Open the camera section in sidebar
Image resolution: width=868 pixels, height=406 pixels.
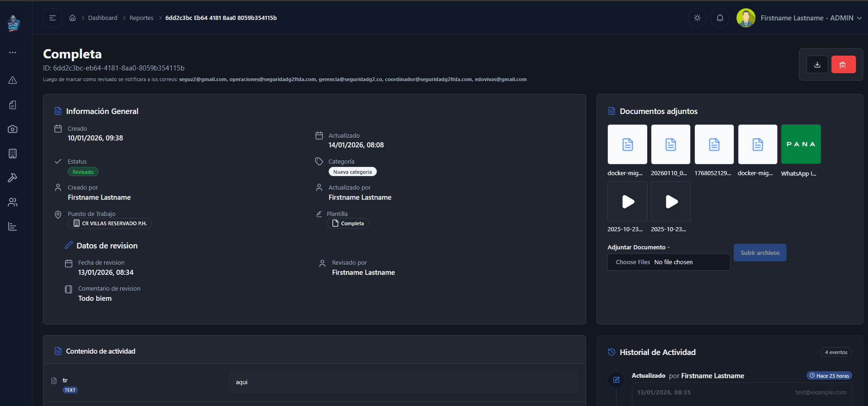click(12, 129)
